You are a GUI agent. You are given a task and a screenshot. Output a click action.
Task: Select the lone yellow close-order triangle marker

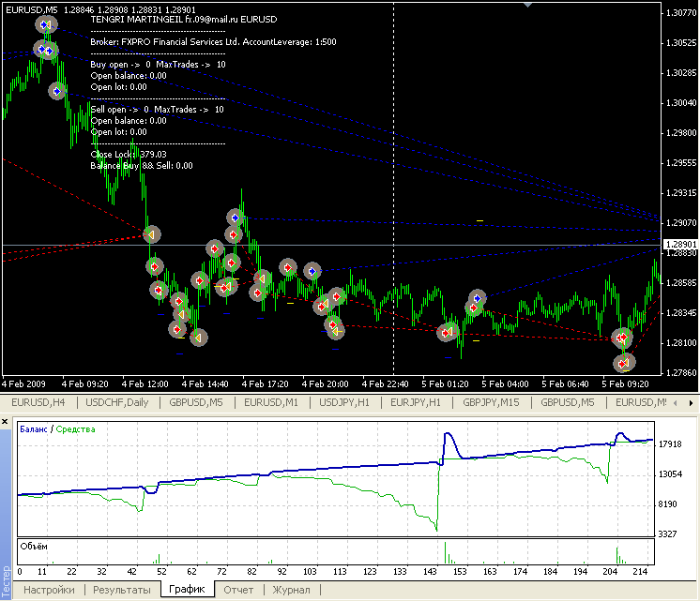[151, 233]
